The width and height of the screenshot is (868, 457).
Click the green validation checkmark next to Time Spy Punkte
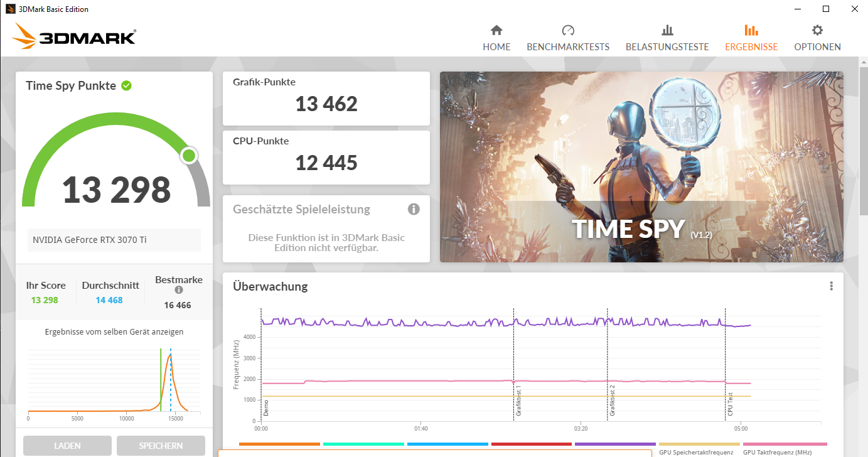pyautogui.click(x=126, y=85)
